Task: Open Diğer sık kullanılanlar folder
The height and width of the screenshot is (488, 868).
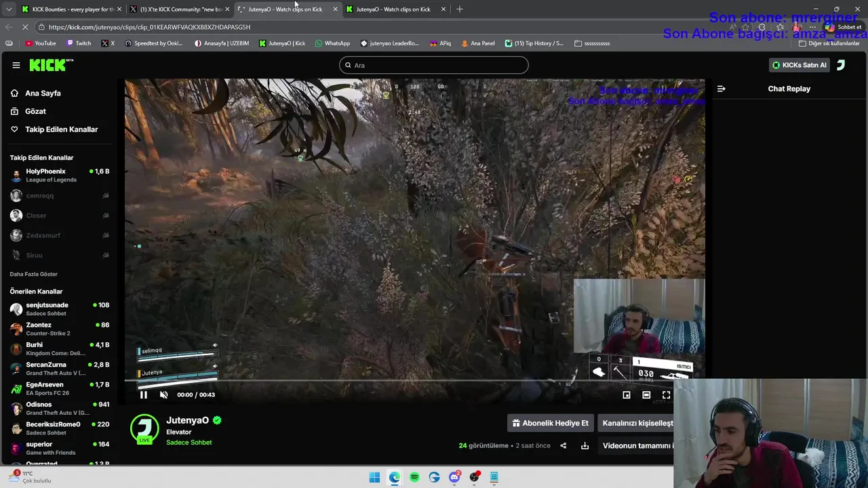Action: click(x=830, y=43)
